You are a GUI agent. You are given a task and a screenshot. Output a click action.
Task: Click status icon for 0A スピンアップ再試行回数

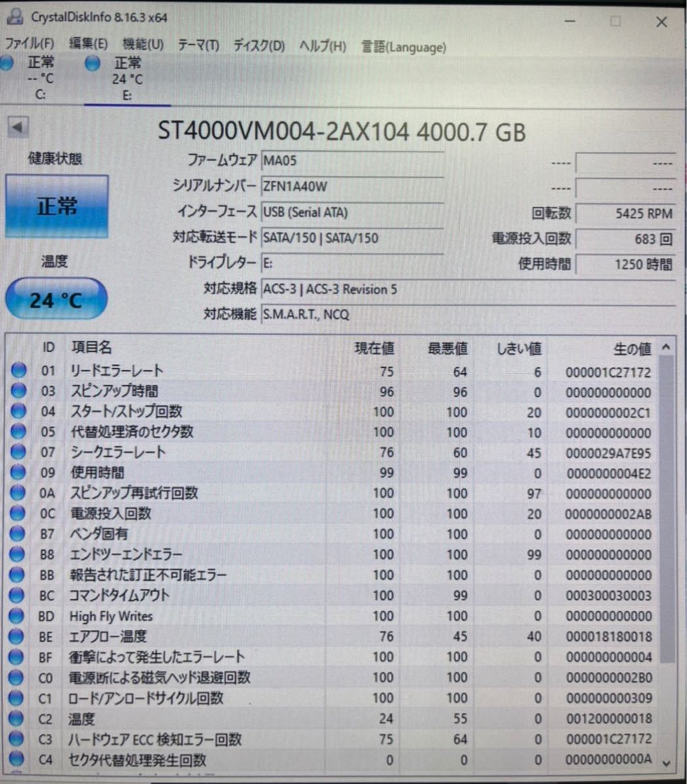point(18,493)
